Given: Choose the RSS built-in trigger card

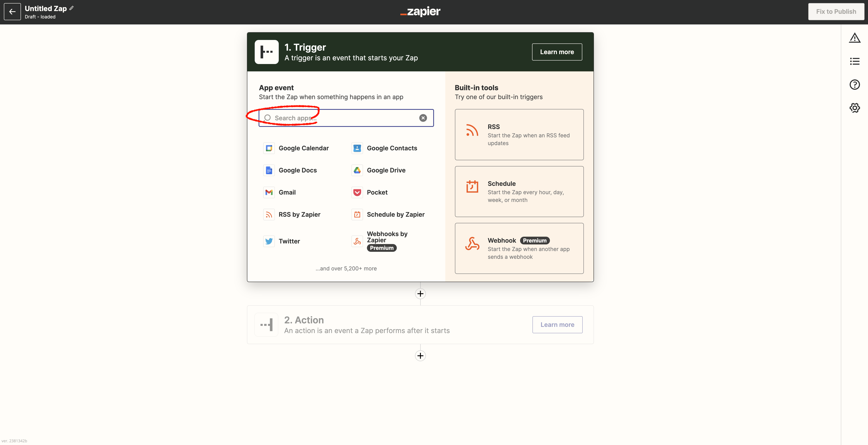Looking at the screenshot, I should (x=519, y=134).
